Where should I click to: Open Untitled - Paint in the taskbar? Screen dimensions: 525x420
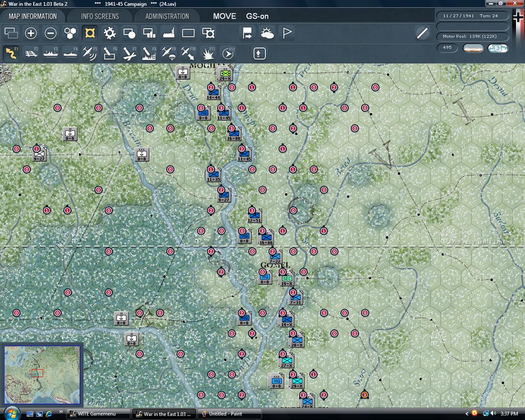coord(230,414)
